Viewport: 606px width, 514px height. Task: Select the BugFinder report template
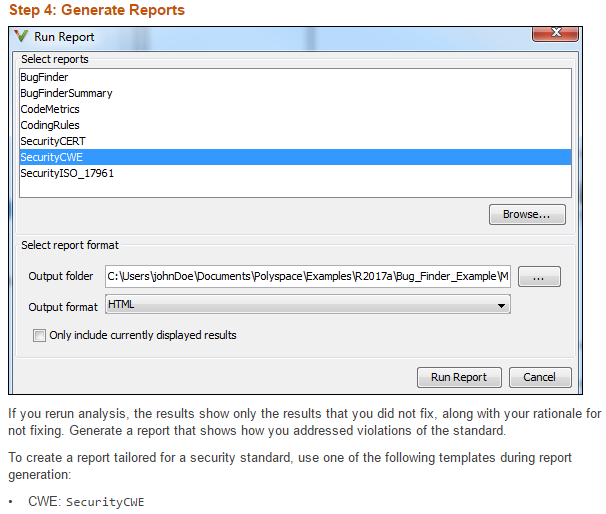tap(295, 77)
